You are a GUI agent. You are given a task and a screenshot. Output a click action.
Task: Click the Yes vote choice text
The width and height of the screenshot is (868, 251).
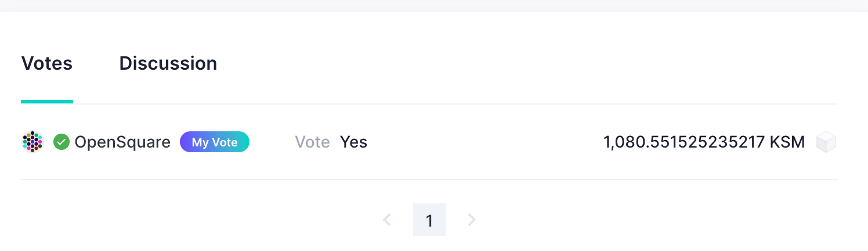tap(353, 142)
